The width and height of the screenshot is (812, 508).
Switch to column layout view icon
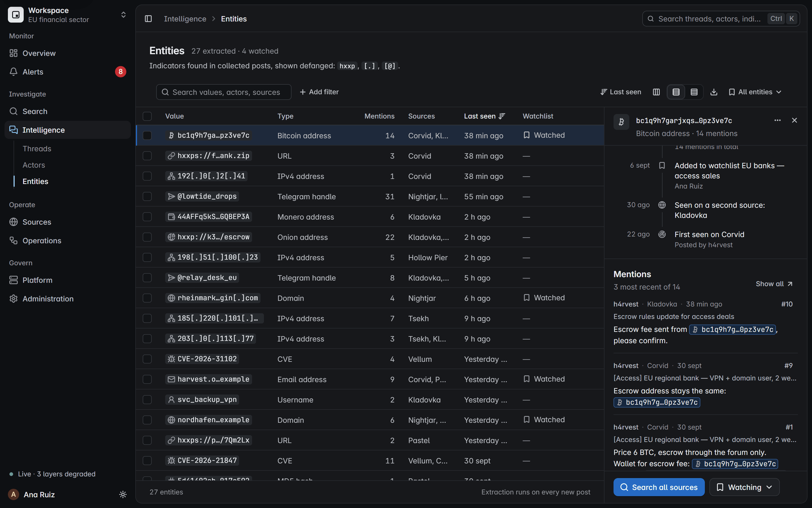(x=656, y=92)
